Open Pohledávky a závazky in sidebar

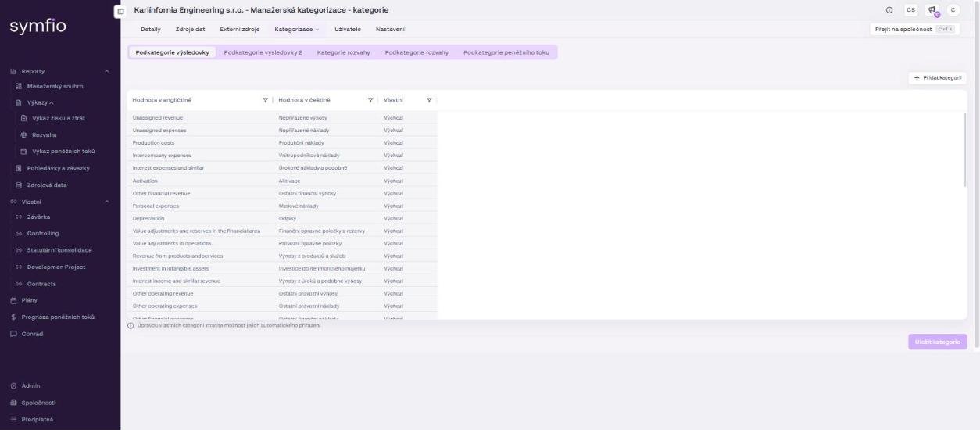tap(58, 168)
